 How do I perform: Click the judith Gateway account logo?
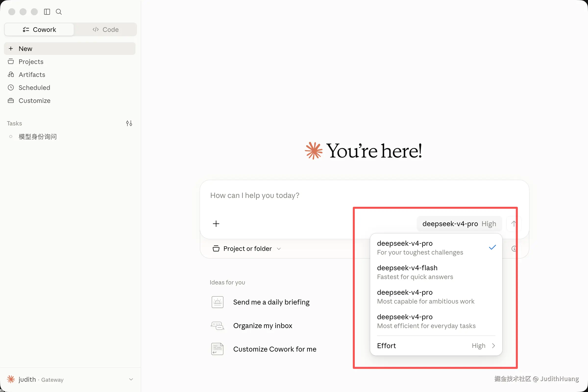11,379
